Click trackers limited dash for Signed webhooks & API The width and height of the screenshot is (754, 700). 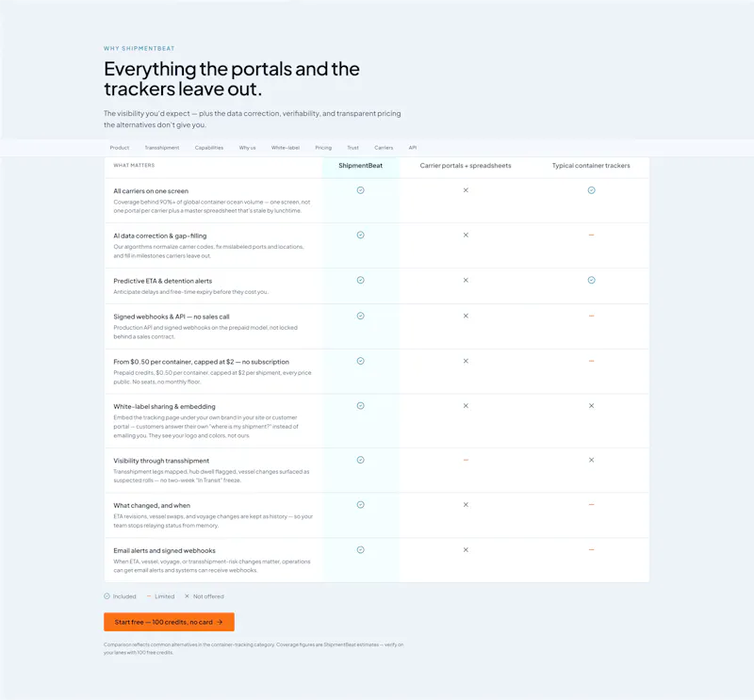[592, 316]
